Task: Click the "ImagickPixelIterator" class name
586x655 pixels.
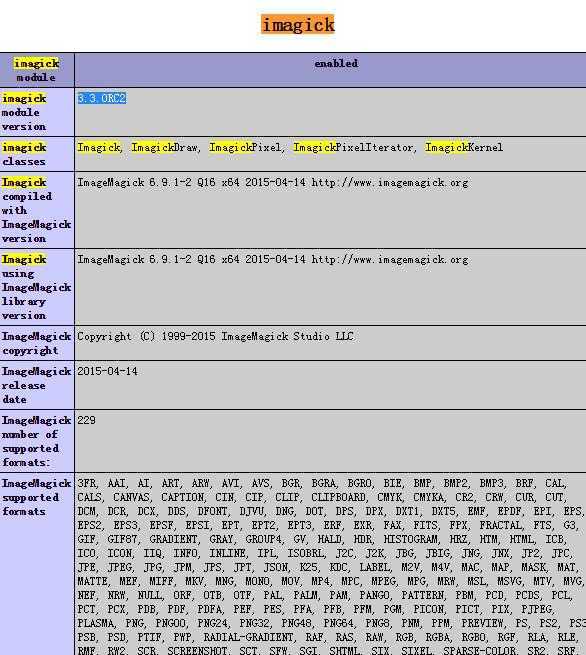Action: coord(353,147)
